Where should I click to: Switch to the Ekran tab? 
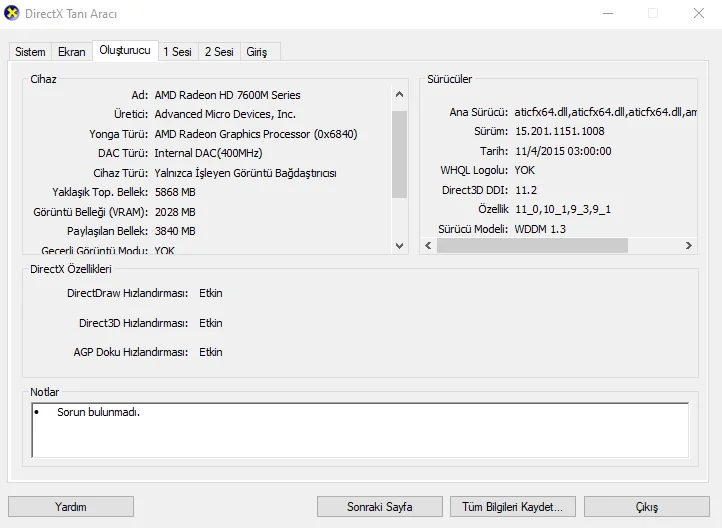(72, 52)
